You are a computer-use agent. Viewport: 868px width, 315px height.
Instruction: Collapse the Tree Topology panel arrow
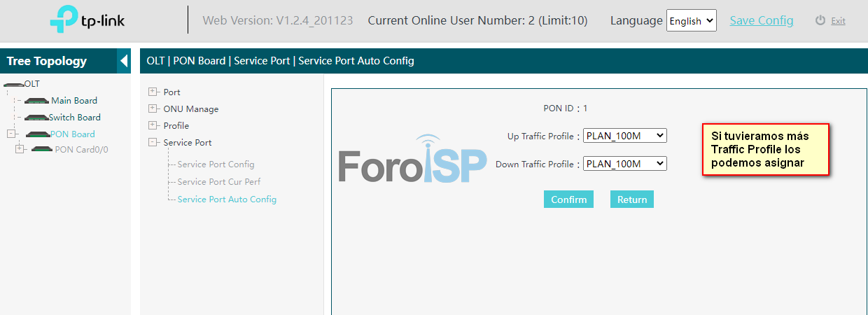point(124,61)
